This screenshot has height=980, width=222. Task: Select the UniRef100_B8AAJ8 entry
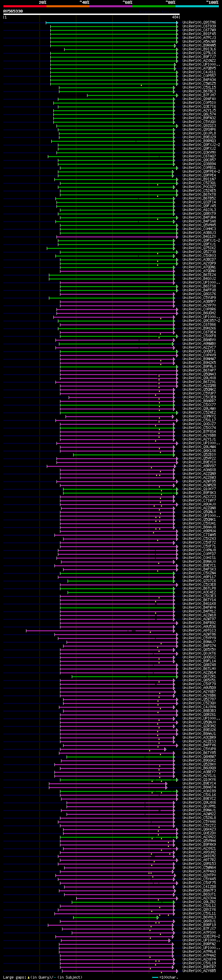[x=199, y=527]
